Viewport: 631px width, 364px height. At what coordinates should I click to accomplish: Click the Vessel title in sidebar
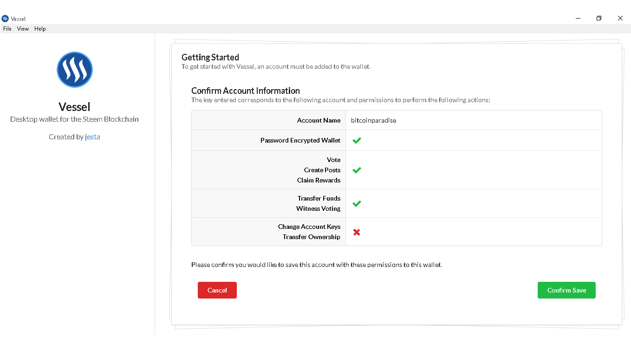[74, 107]
